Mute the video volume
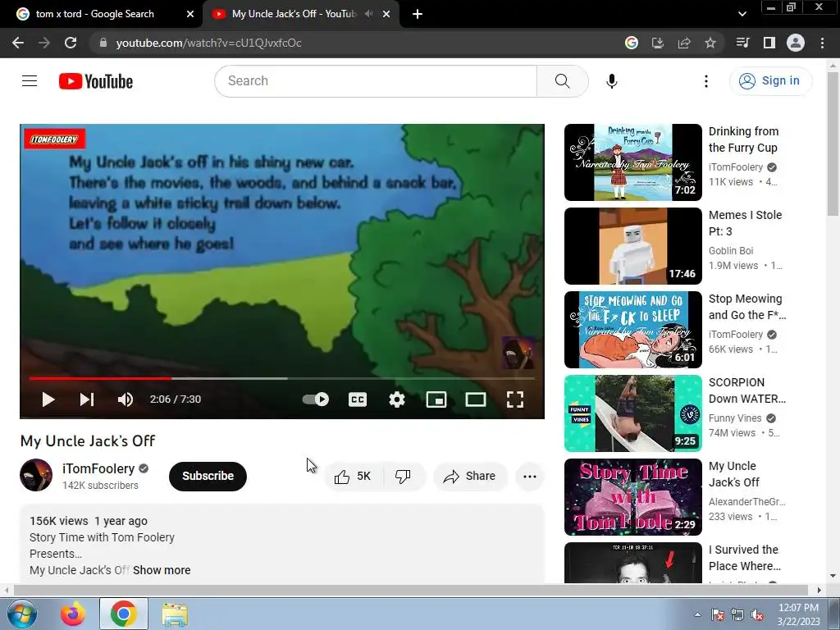Image resolution: width=840 pixels, height=630 pixels. click(x=126, y=399)
